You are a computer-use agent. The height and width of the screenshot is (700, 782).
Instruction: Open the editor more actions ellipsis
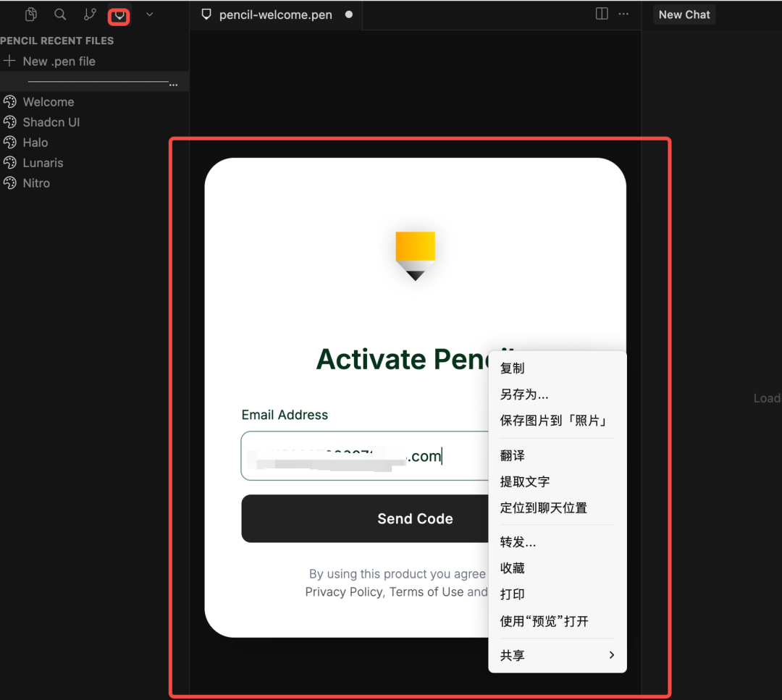pos(623,14)
